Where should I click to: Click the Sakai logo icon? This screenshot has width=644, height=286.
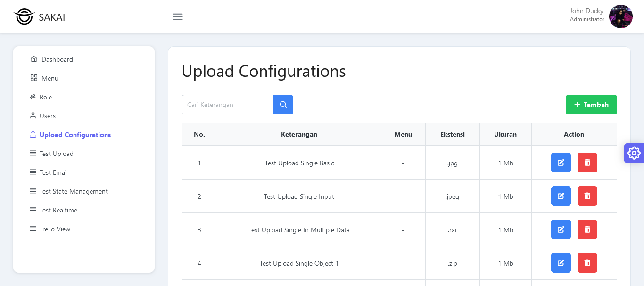tap(24, 17)
